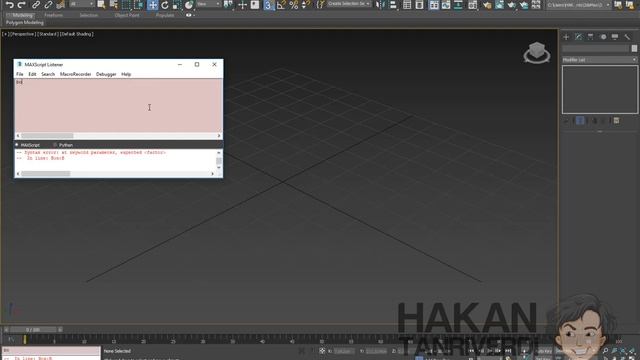Click the ViewCube in the viewport
The image size is (640, 360).
click(537, 53)
